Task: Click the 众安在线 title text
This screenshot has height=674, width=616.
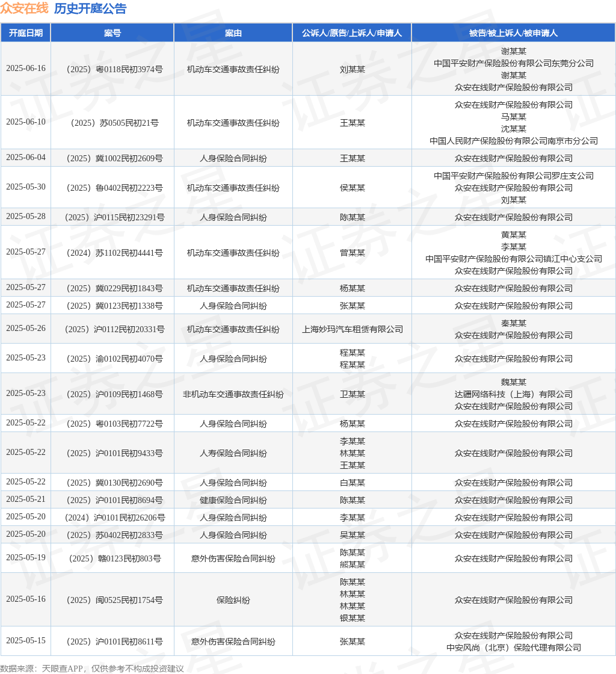Action: coord(24,8)
